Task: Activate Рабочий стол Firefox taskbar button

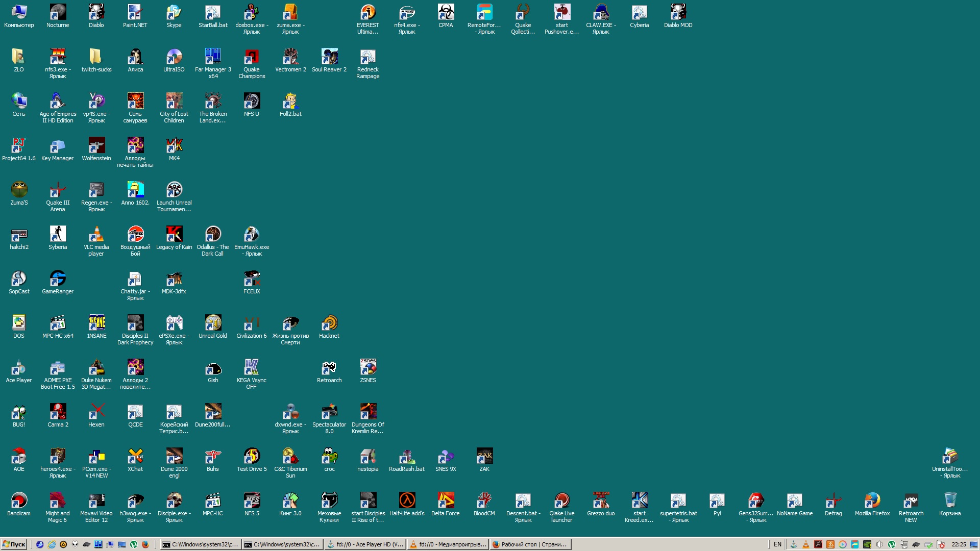Action: 530,544
